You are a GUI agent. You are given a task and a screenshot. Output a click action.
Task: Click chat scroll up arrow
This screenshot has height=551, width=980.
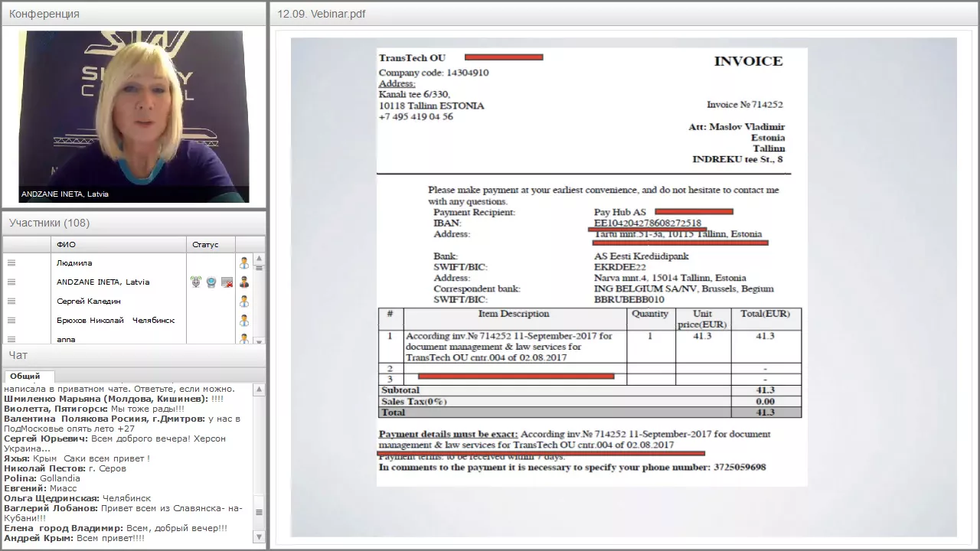pos(259,390)
